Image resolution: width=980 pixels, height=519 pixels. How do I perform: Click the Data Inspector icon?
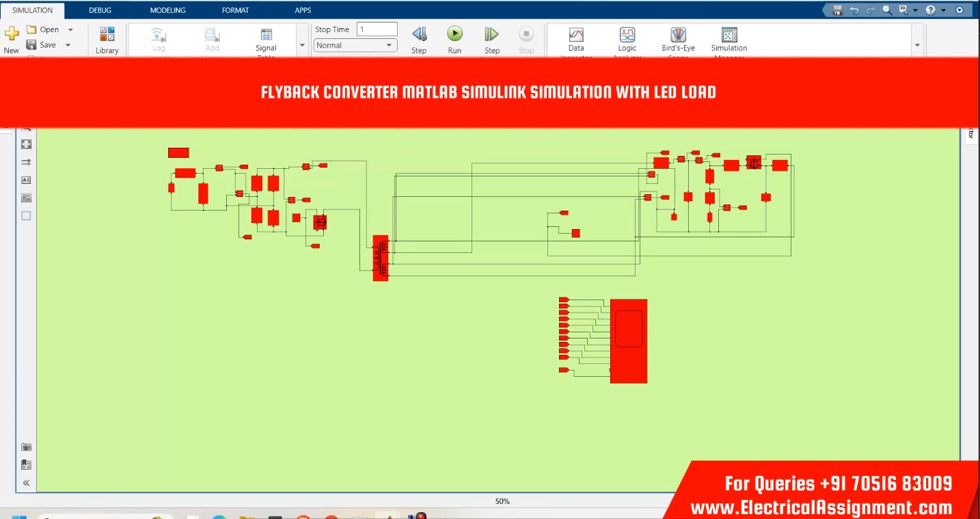click(x=576, y=36)
